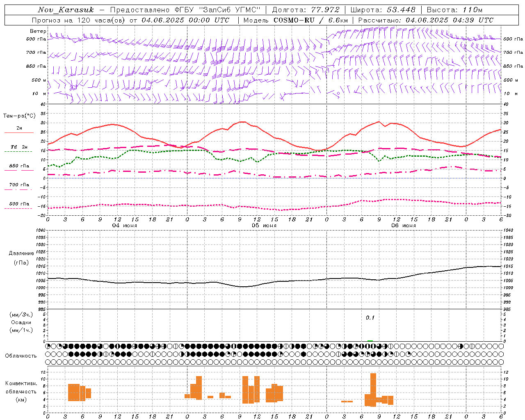Click the tallest orange convective bar on 06 июня

(x=373, y=390)
